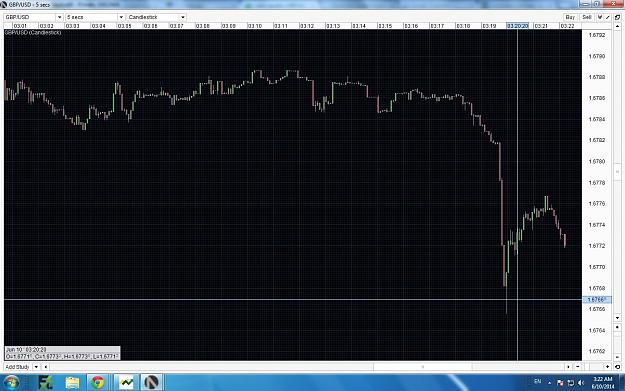Viewport: 625px width, 391px height.
Task: Click the left arrow beside Add Study
Action: pyautogui.click(x=46, y=367)
